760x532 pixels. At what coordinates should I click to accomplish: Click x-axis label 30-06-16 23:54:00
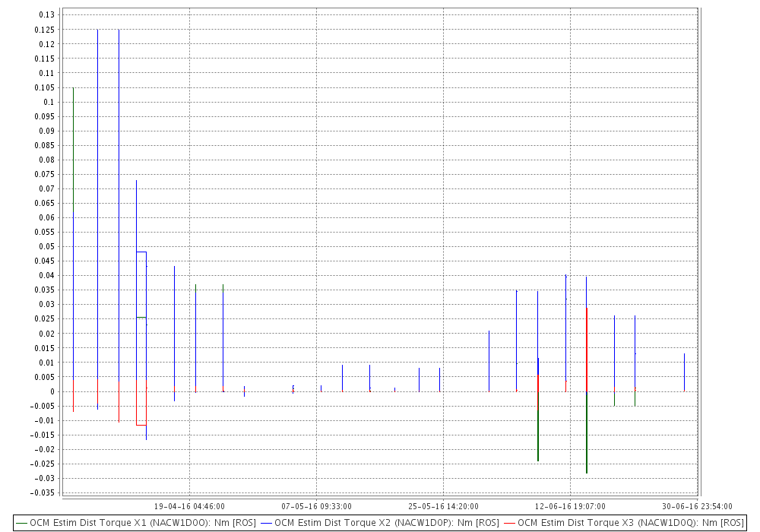point(697,506)
